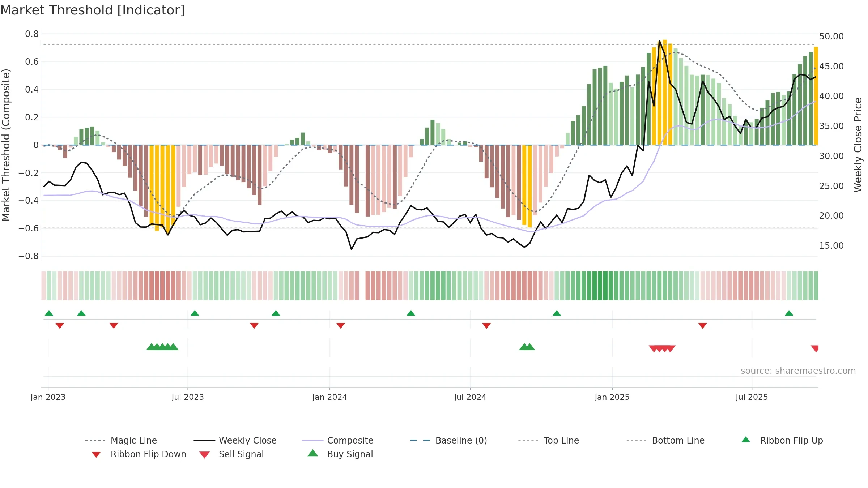Click the 0.8 left axis label
868x488 pixels.
32,34
